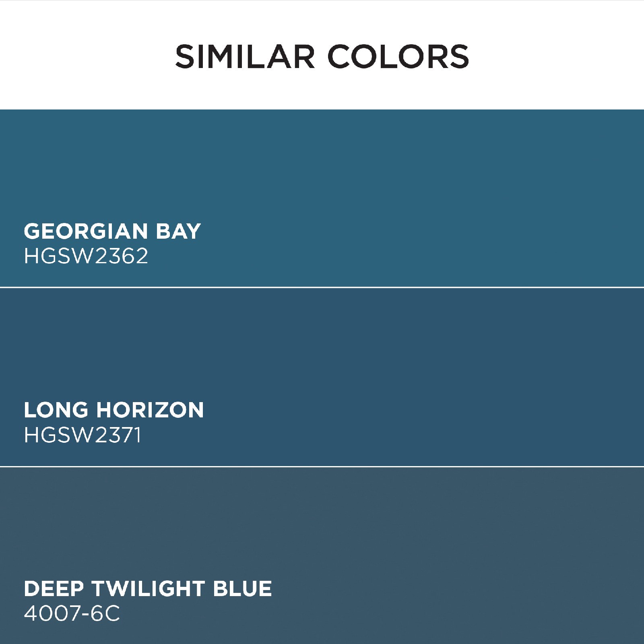Click the word COLORS in the heading
Screen dimensions: 644x644
click(399, 56)
